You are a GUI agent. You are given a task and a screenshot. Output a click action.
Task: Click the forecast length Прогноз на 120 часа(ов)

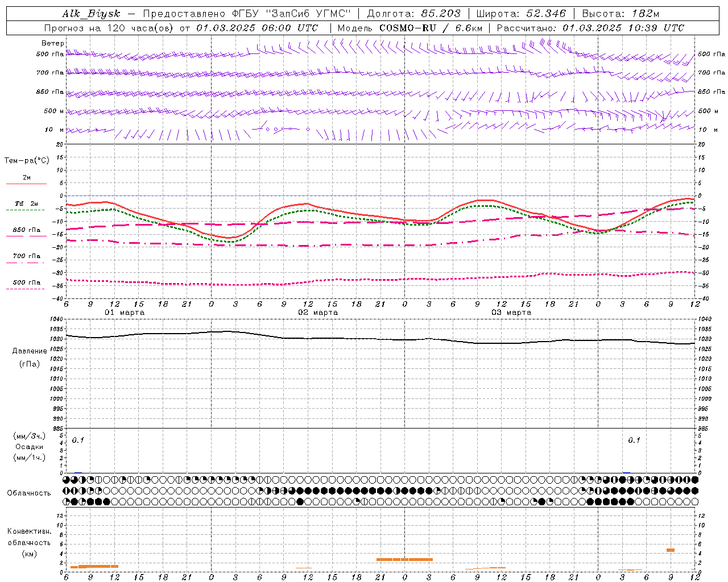[110, 28]
